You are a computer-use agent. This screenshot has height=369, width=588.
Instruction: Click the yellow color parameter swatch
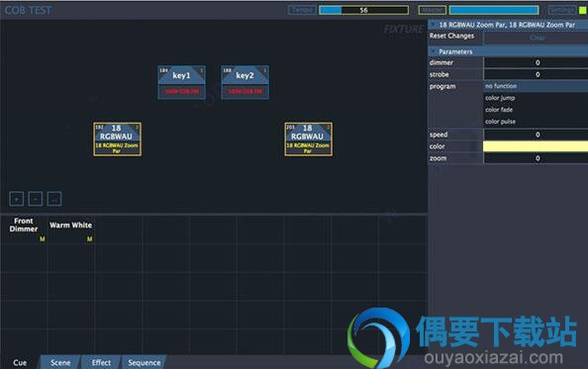536,146
